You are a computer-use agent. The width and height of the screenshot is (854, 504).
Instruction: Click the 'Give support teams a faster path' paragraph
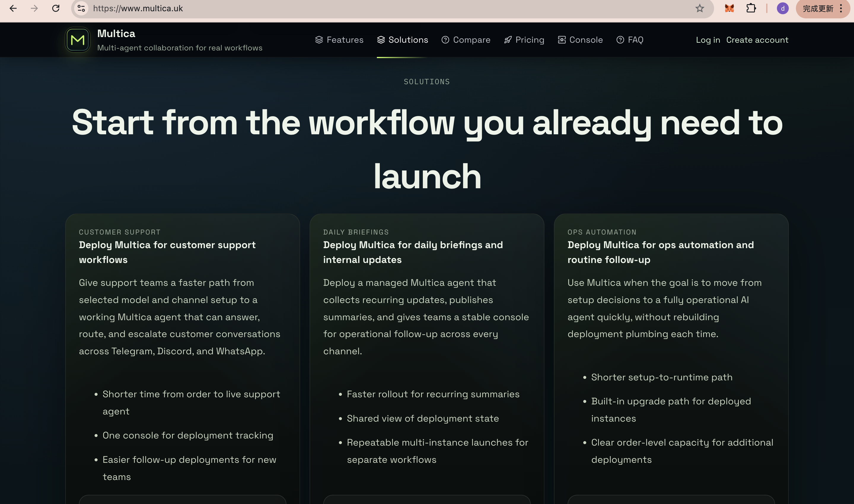click(x=179, y=317)
